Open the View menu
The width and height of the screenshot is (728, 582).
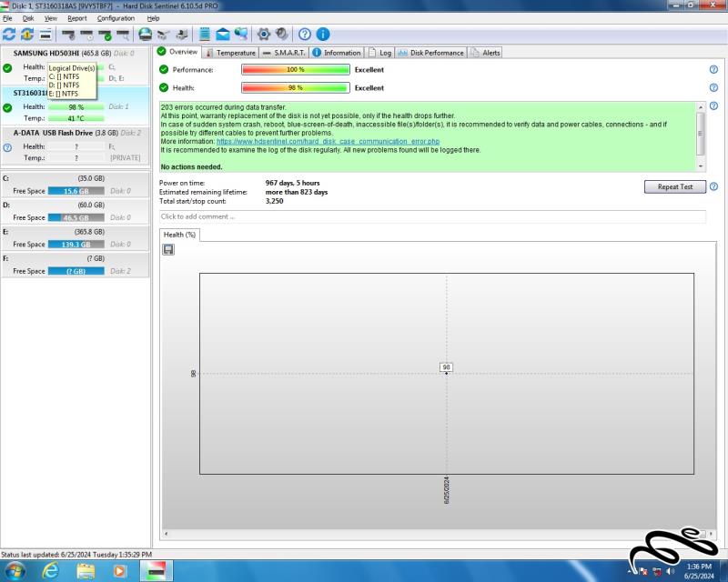point(51,18)
